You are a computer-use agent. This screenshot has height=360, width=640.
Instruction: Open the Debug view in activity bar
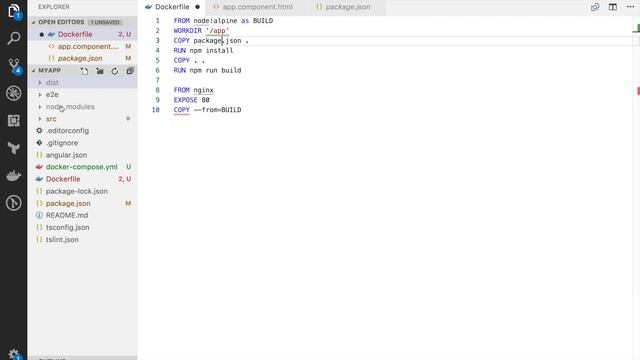[13, 93]
